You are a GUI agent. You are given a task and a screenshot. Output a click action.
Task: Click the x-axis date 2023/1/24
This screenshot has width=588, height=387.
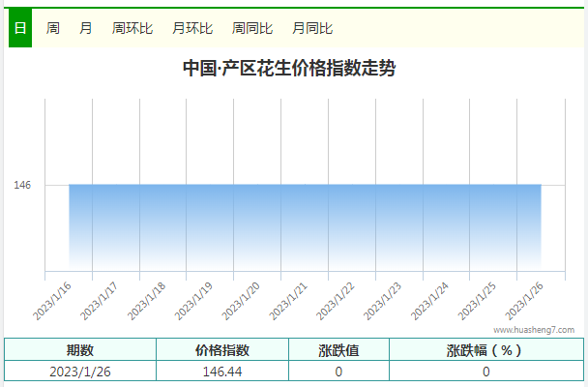pos(429,302)
